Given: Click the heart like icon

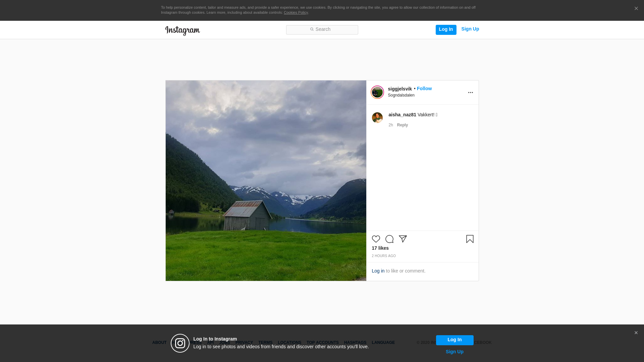Looking at the screenshot, I should coord(376,239).
